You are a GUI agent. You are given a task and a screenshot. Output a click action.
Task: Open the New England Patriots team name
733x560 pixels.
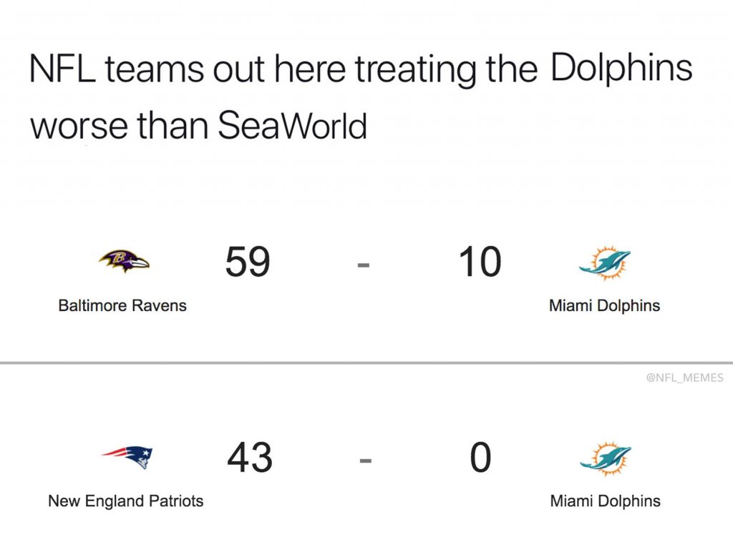tap(126, 501)
